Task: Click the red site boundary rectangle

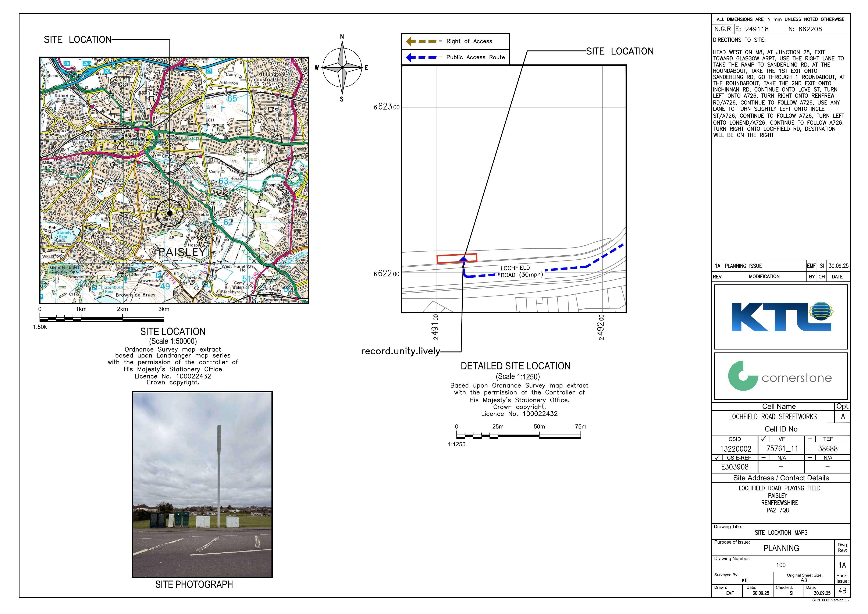Action: point(457,258)
